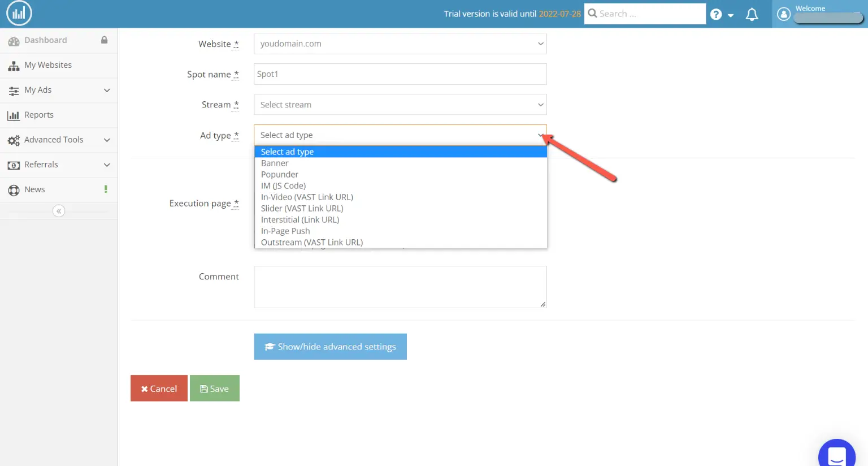Open the Website dropdown youdomain.com
This screenshot has height=466, width=868.
[400, 44]
